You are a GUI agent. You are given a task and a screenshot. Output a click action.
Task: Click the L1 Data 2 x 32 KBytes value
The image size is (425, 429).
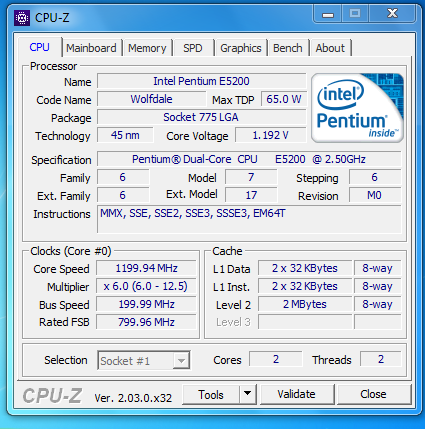click(305, 268)
